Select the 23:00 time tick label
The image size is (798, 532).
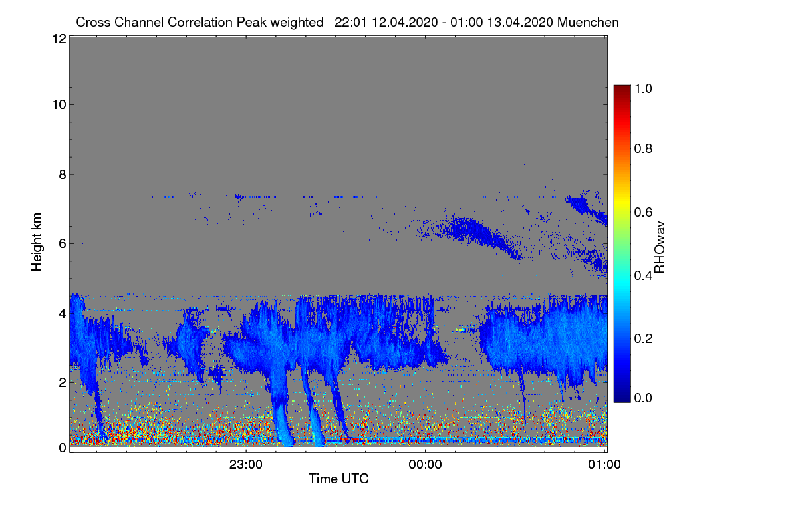coord(246,465)
